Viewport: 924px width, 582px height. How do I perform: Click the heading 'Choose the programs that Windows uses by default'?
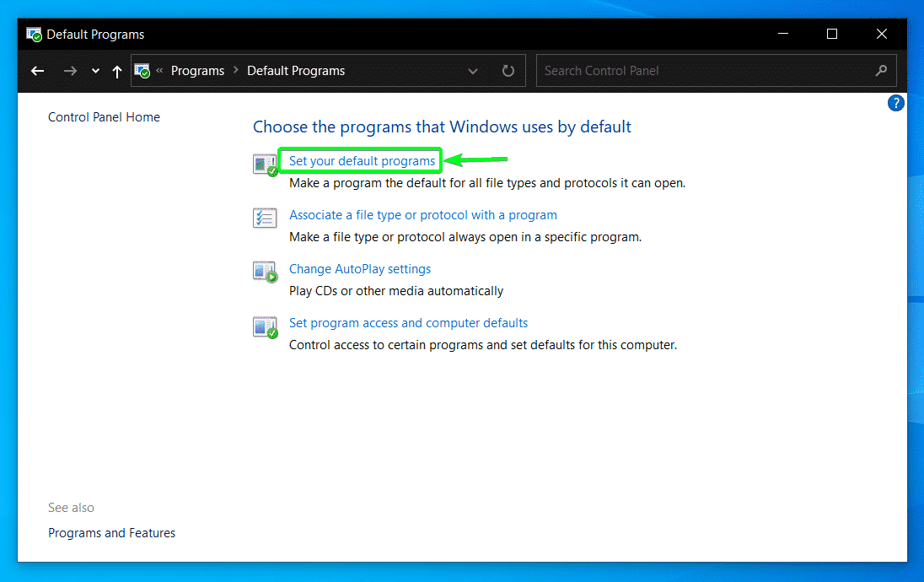(x=442, y=127)
